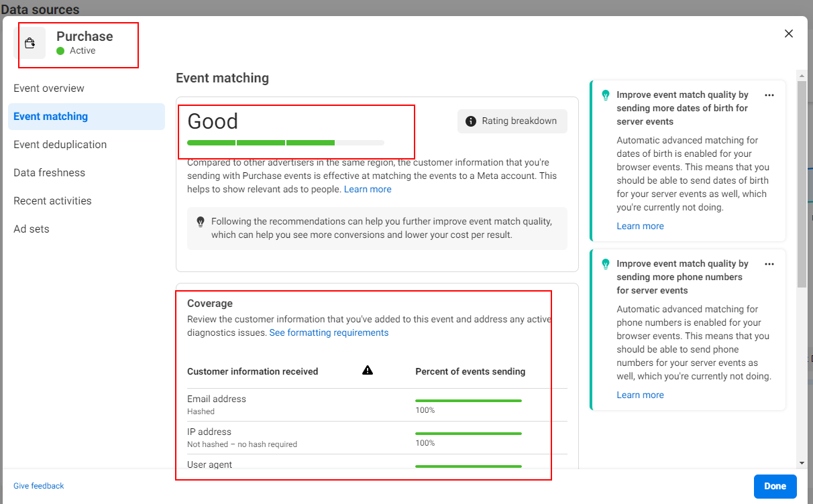The height and width of the screenshot is (504, 813).
Task: Click the Purchase shopping bag icon
Action: 30,44
